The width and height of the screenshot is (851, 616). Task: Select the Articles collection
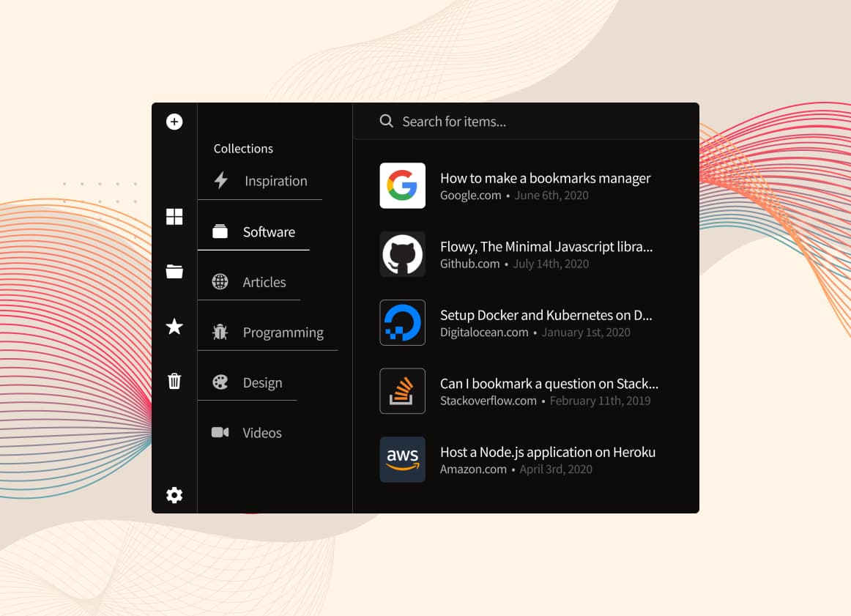point(249,282)
